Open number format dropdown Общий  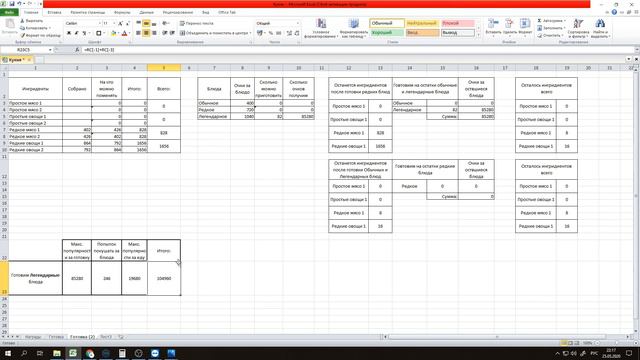point(298,24)
